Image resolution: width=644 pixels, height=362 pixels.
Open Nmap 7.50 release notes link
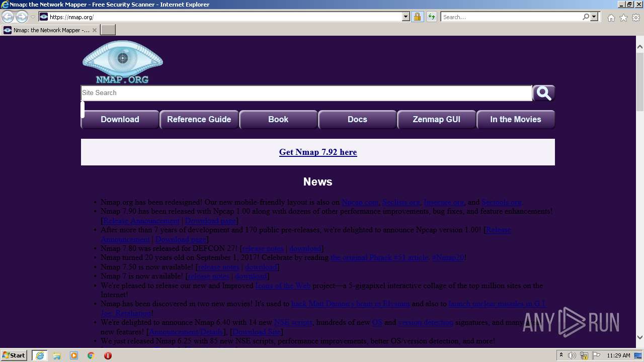tap(218, 267)
